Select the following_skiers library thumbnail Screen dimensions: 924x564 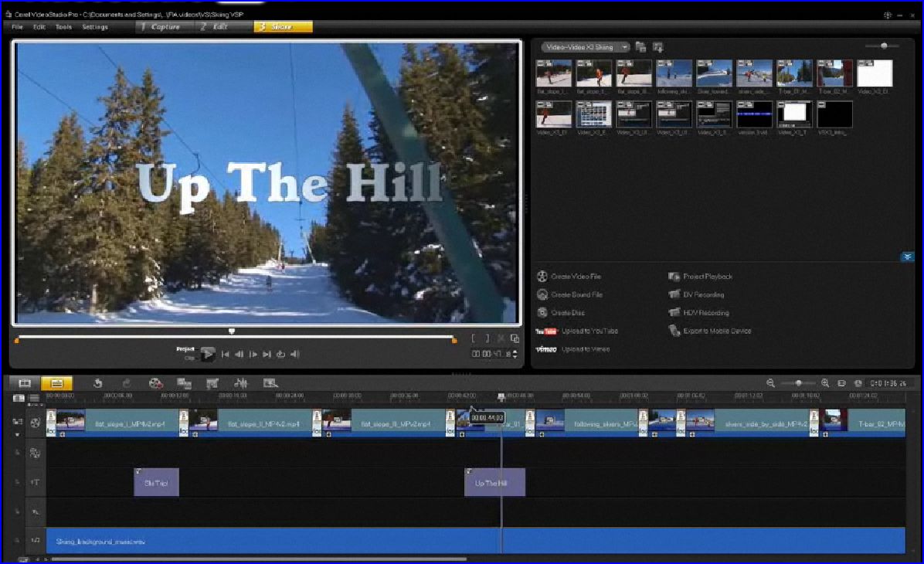(x=674, y=73)
